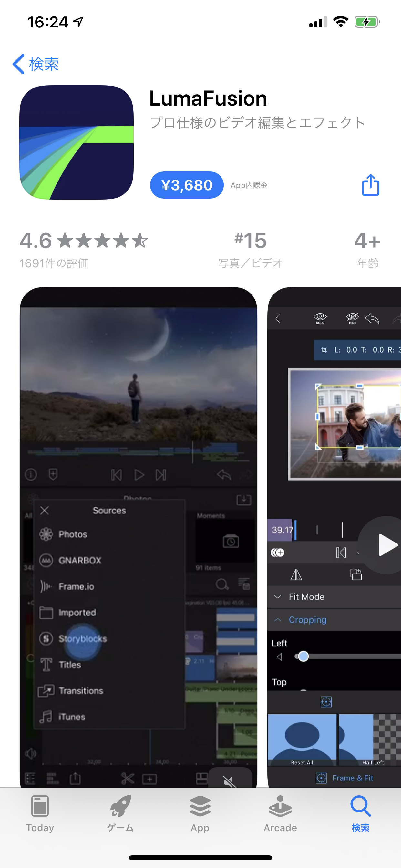This screenshot has width=401, height=868.
Task: Open the first screenshot preview video
Action: tap(139, 537)
